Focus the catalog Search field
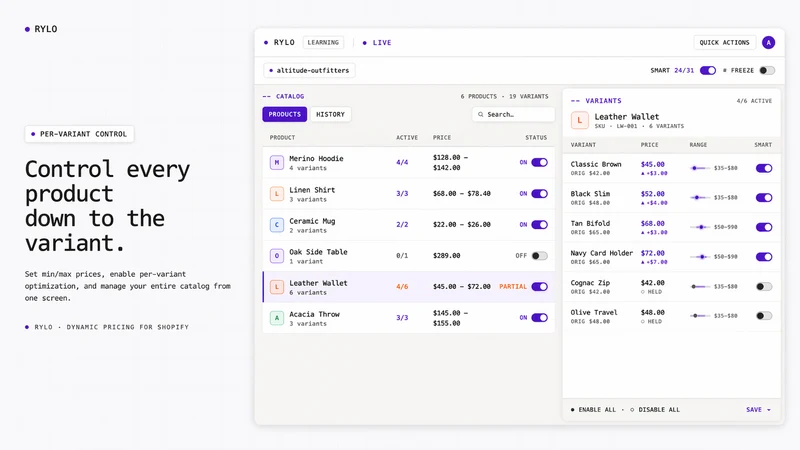This screenshot has height=450, width=800. (513, 114)
